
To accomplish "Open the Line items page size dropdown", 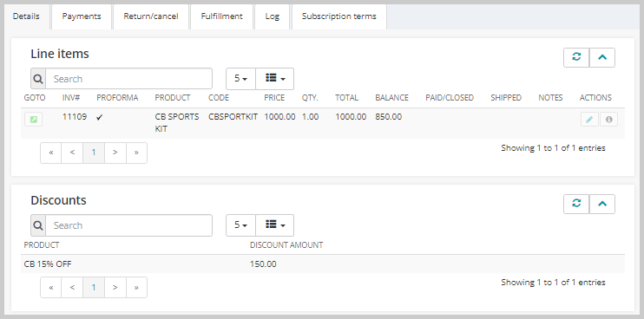I will pyautogui.click(x=240, y=79).
